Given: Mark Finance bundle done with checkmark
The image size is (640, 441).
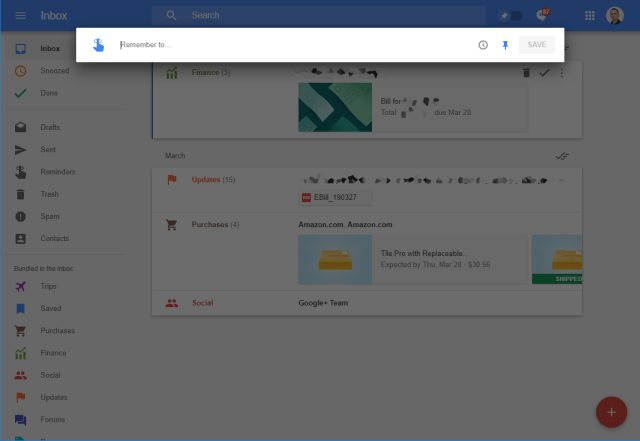Looking at the screenshot, I should pyautogui.click(x=544, y=73).
